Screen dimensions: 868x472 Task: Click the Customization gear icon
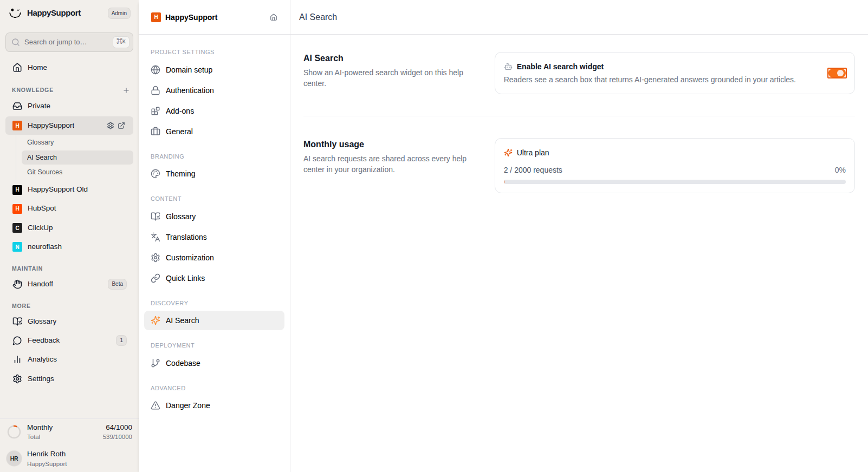point(156,258)
